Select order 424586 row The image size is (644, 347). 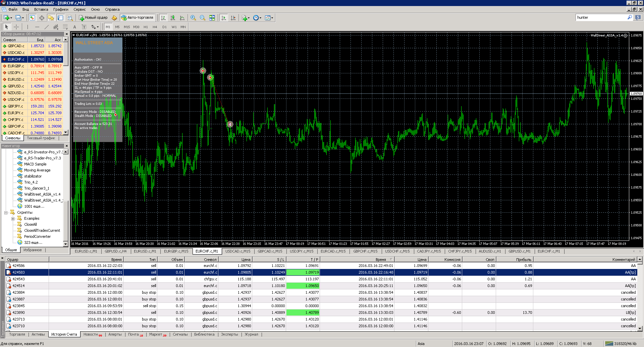(x=322, y=266)
